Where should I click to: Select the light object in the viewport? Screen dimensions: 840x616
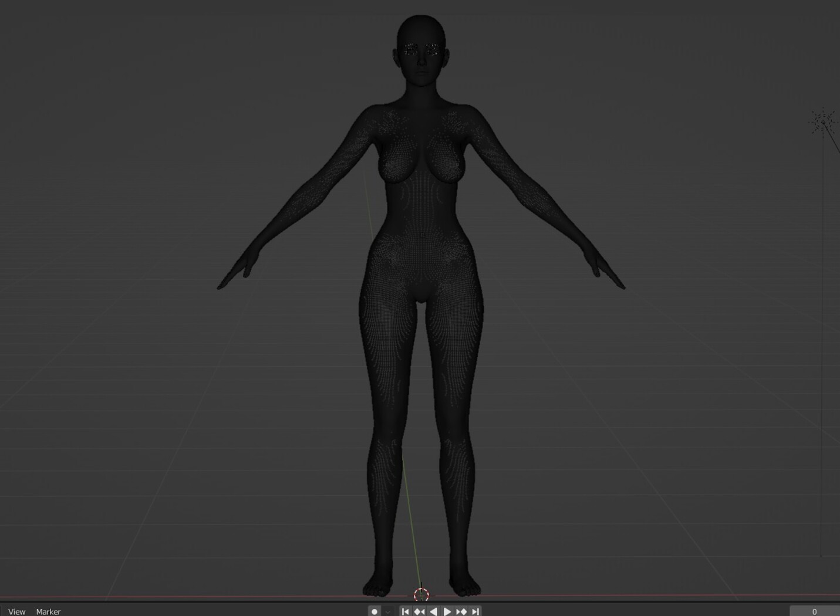(822, 122)
